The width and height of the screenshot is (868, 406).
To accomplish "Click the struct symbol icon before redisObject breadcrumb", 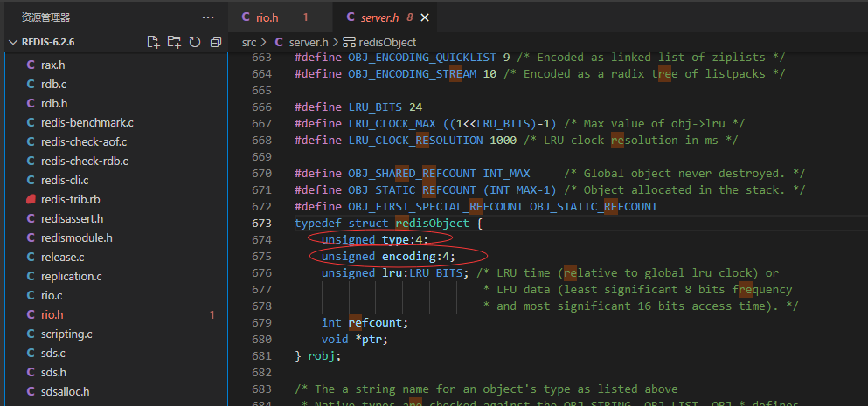I will (x=350, y=42).
